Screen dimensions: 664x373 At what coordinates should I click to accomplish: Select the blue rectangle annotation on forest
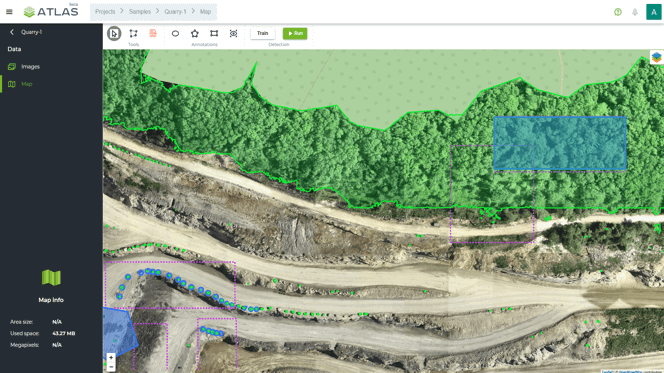click(x=560, y=143)
